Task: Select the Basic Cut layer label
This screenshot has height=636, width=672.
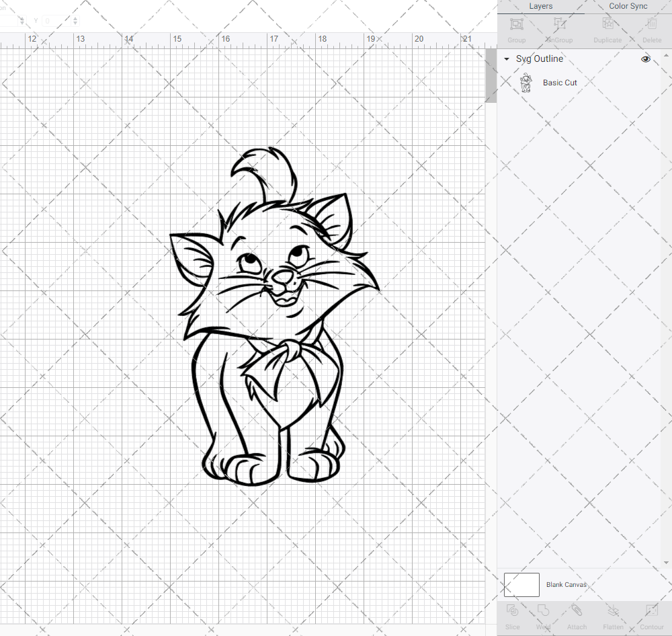Action: click(x=560, y=83)
